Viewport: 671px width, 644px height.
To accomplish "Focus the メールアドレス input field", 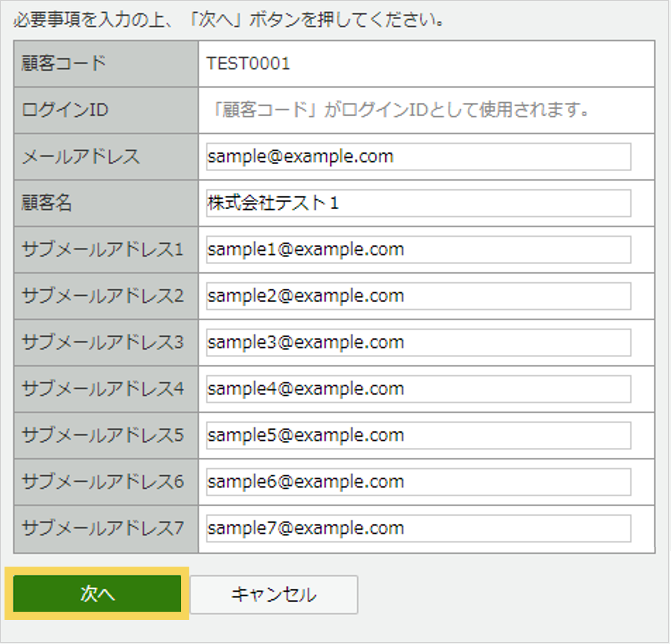I will (418, 156).
